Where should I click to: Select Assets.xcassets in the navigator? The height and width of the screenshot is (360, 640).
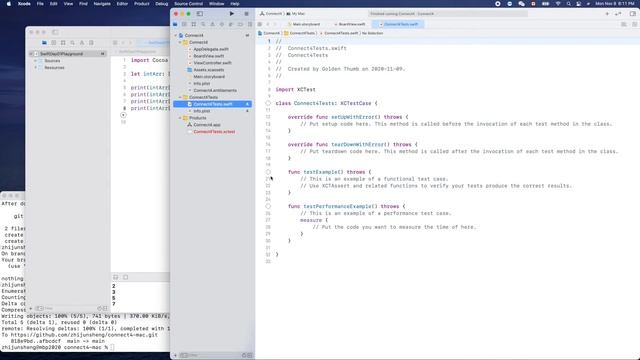tap(206, 70)
